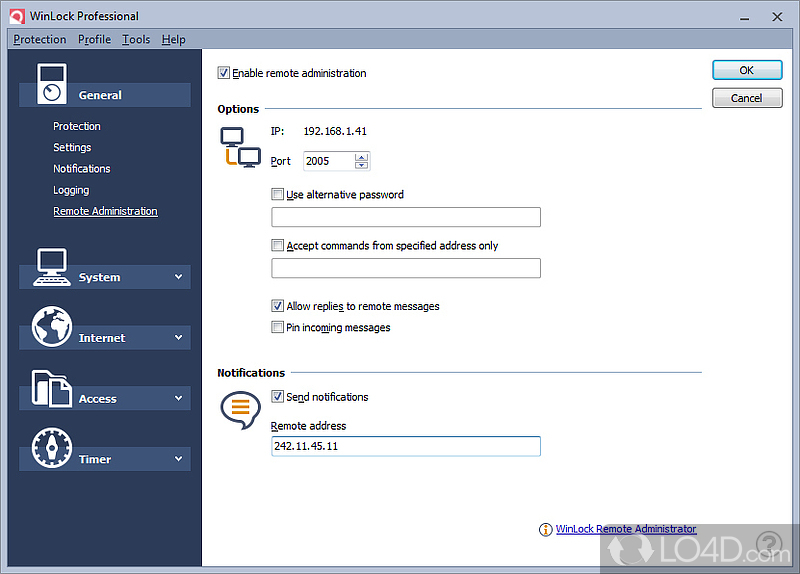Increase the Port value with up arrow
800x574 pixels.
pos(361,157)
